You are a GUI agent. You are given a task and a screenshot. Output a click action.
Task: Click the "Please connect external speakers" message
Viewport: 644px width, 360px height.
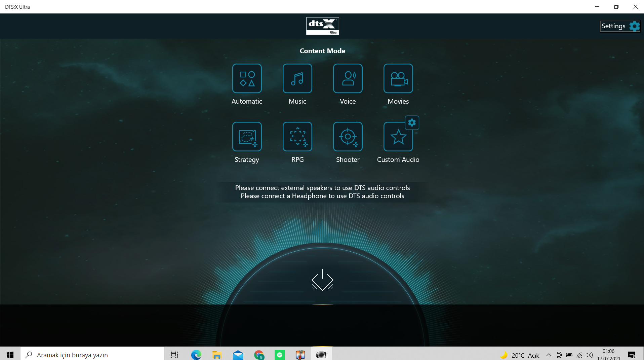pos(323,188)
